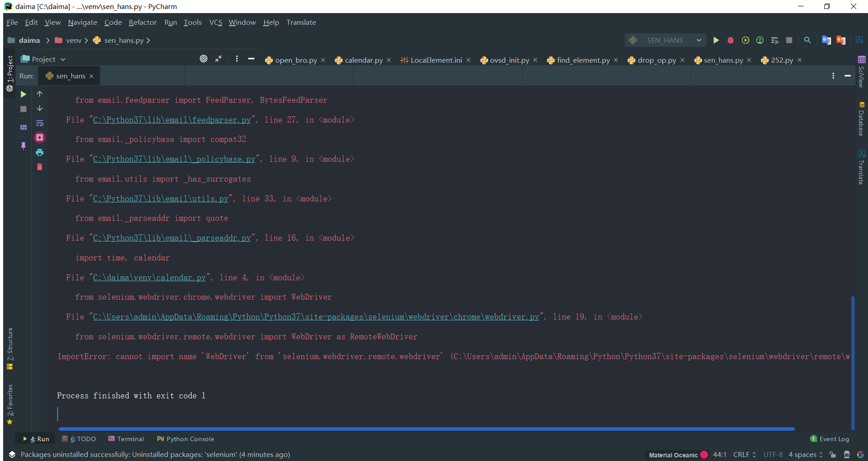Run the SEN_HANS configuration
Viewport: 868px width, 461px height.
[716, 40]
